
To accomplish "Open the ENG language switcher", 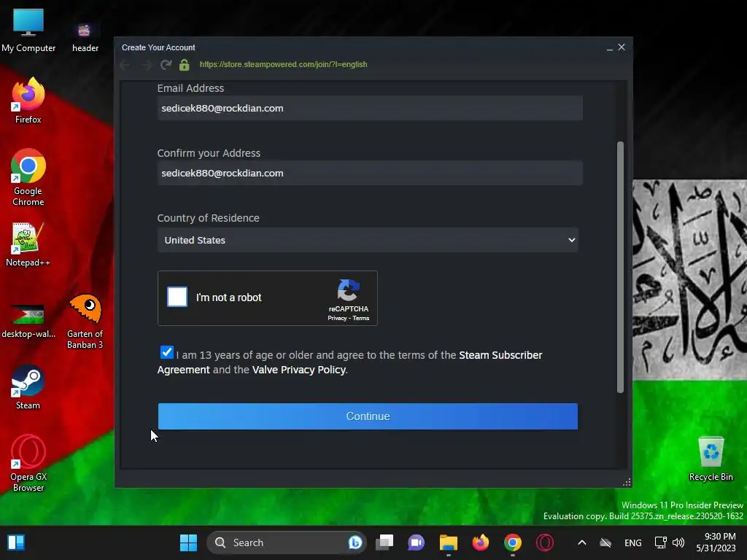I will [x=632, y=542].
